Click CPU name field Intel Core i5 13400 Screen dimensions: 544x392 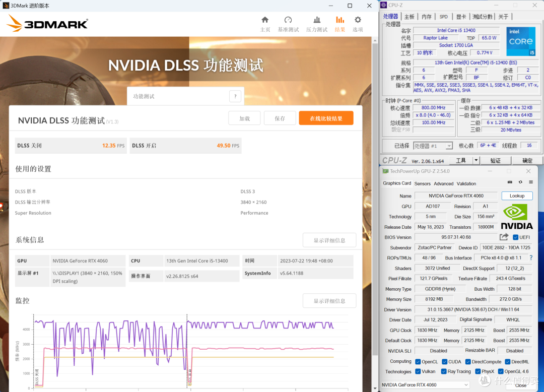coord(456,30)
